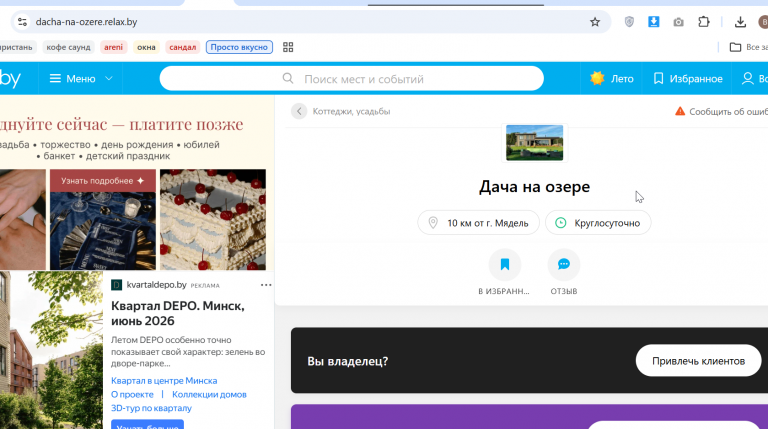Open the 'сандал' bookmark
768x429 pixels.
pos(183,47)
